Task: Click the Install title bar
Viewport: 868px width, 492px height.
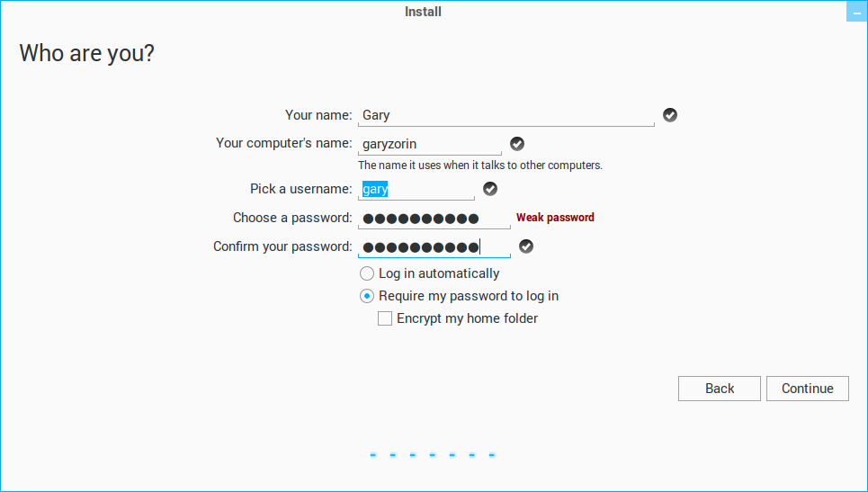Action: 423,12
